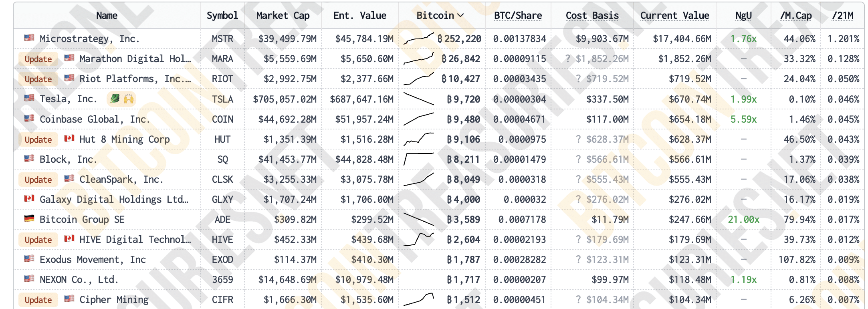Screen dimensions: 868x309
Task: Click the German flag beside Bitcoin Group SE
Action: point(29,218)
